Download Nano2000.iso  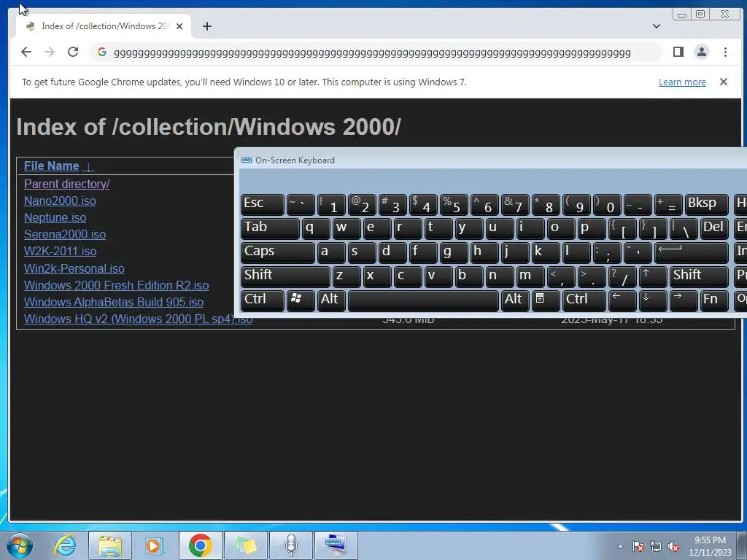60,201
